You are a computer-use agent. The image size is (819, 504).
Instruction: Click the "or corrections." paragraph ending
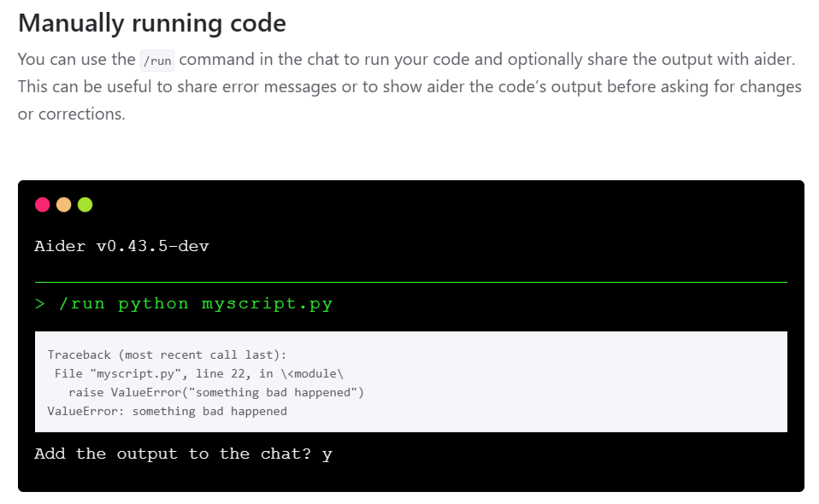pos(72,114)
